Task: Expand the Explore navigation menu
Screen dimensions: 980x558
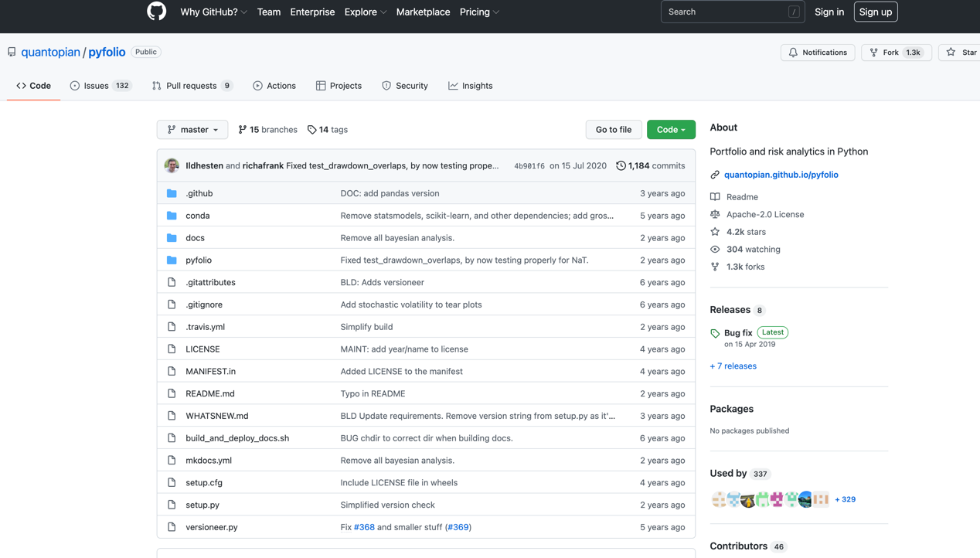Action: tap(365, 12)
